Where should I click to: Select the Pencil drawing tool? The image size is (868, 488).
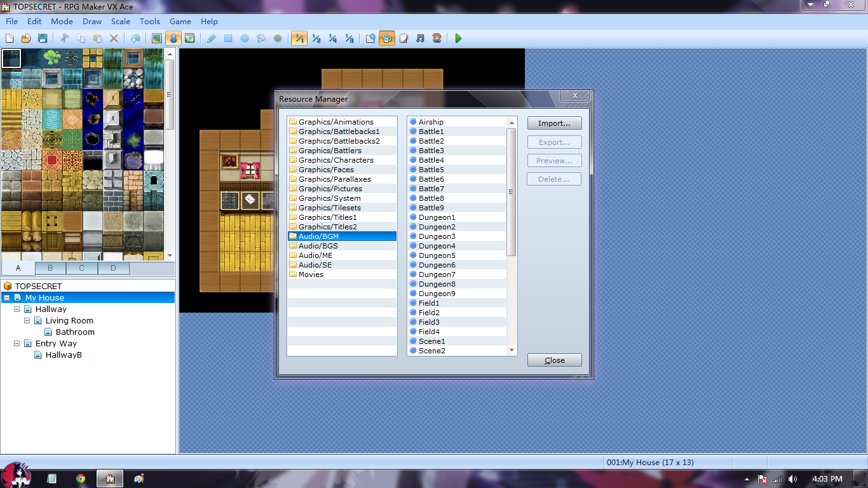(211, 38)
